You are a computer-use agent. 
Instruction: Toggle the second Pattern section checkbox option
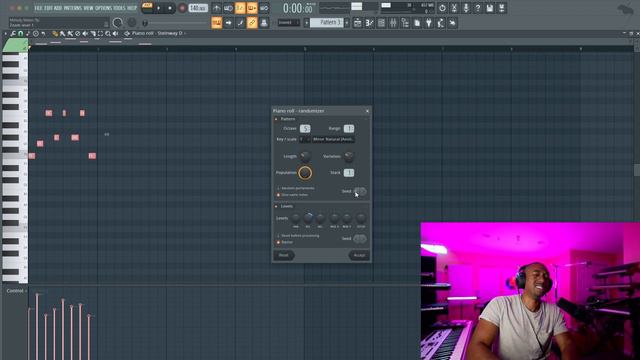pos(278,195)
